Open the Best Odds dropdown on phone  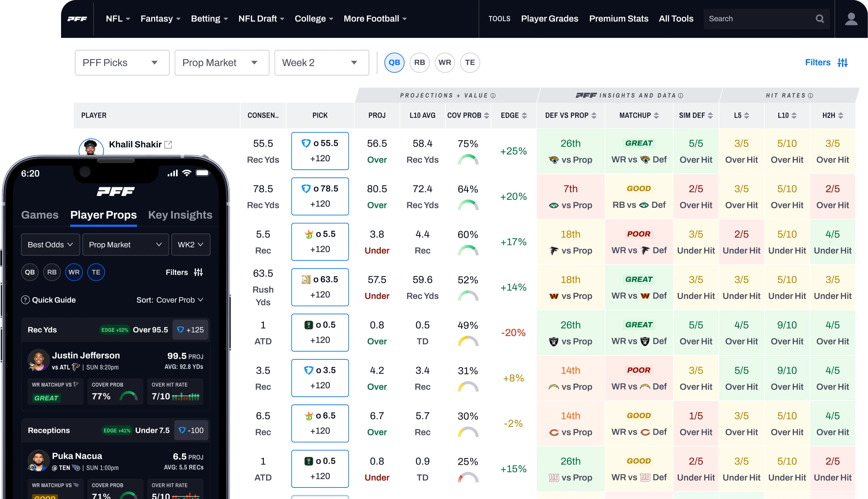pos(50,245)
